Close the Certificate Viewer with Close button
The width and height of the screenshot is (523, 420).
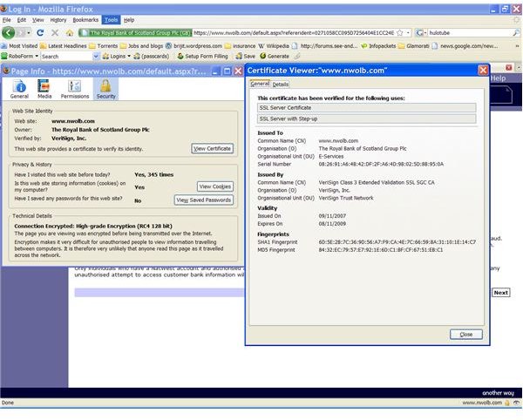click(x=466, y=335)
